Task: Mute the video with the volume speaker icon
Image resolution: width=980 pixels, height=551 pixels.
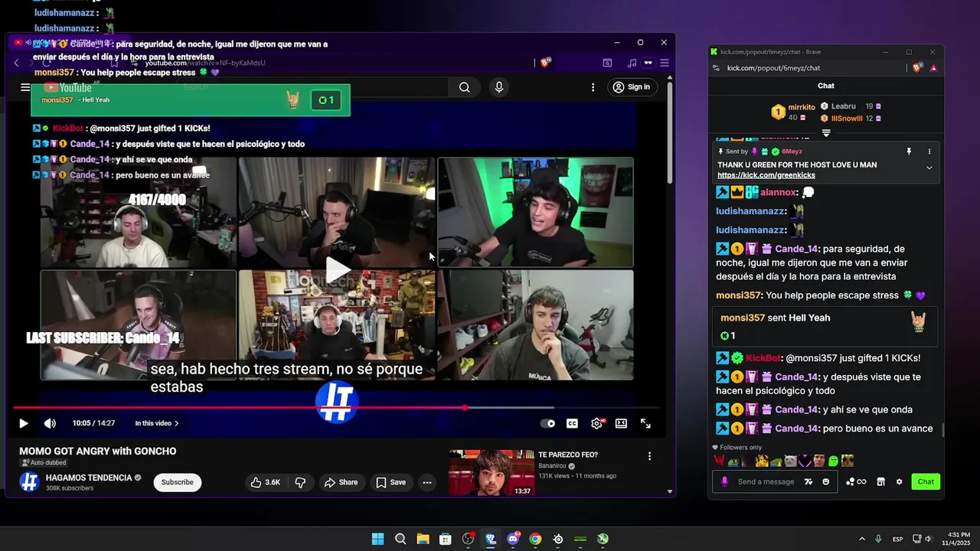Action: 50,423
